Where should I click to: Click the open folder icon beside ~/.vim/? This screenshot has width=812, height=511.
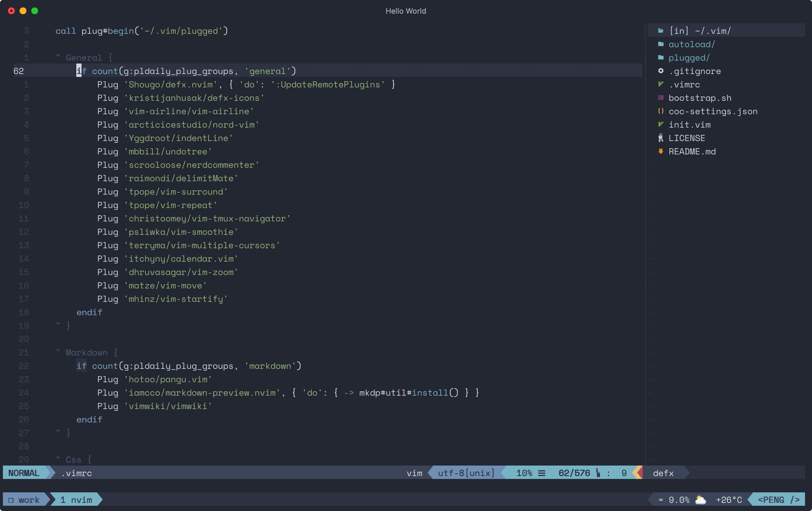pos(661,31)
